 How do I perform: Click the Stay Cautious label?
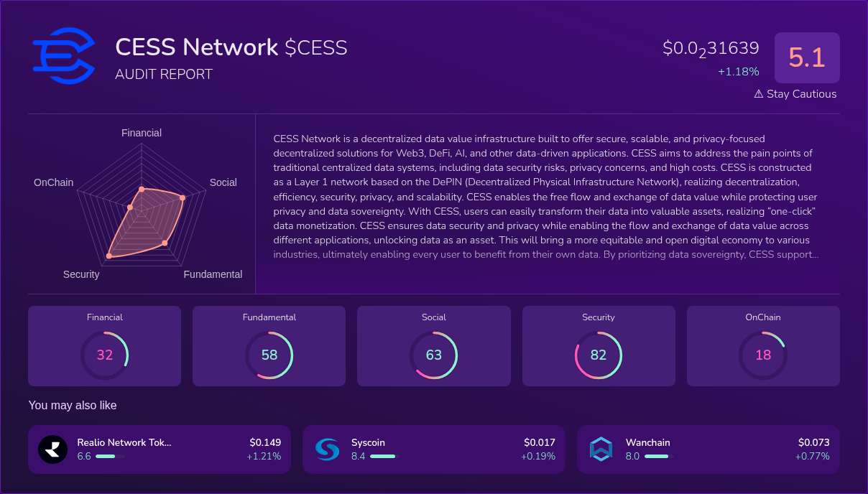pos(801,94)
